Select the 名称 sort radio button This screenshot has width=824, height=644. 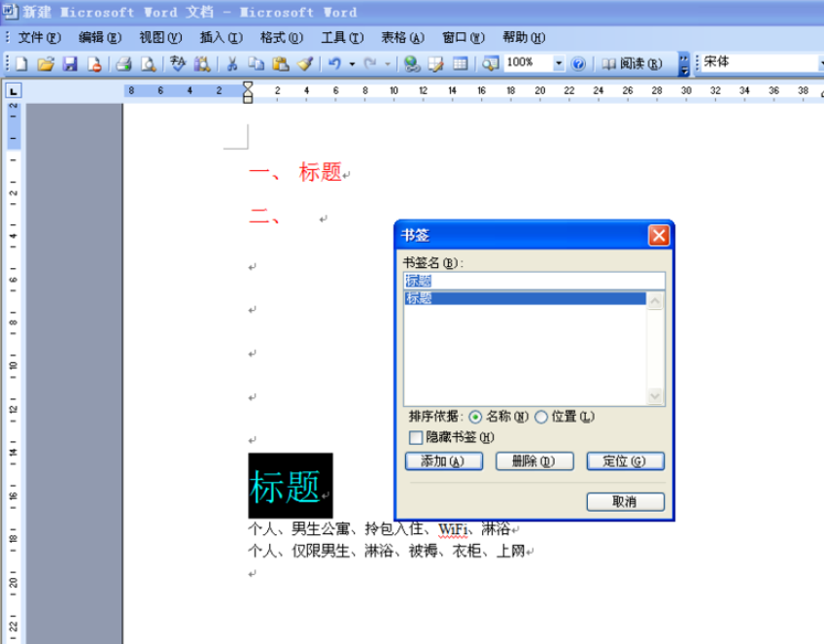[x=475, y=417]
